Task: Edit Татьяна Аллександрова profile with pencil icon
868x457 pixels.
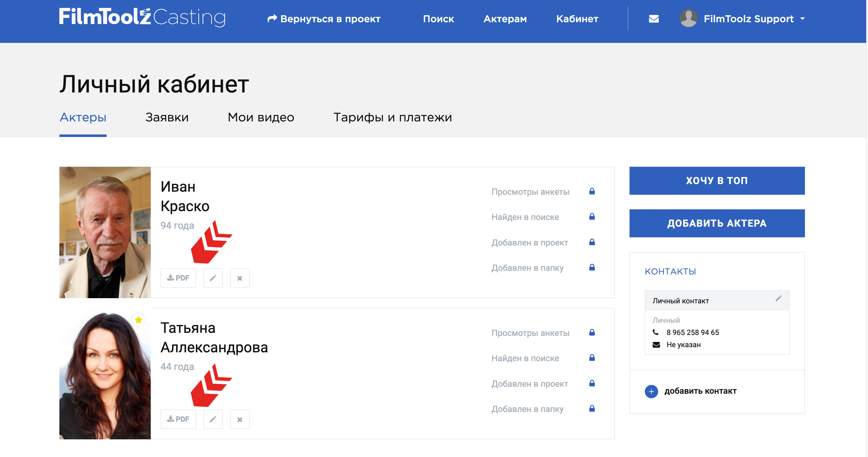Action: (213, 419)
